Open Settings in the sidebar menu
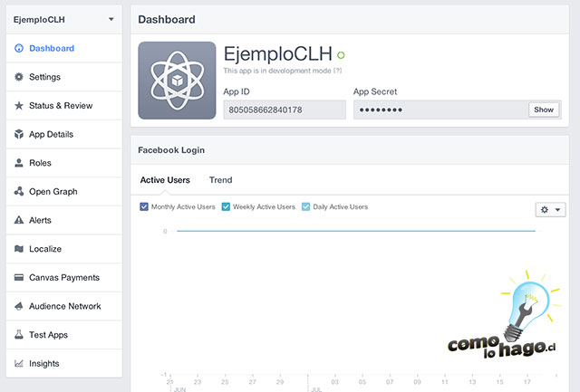The image size is (580, 392). 64,77
